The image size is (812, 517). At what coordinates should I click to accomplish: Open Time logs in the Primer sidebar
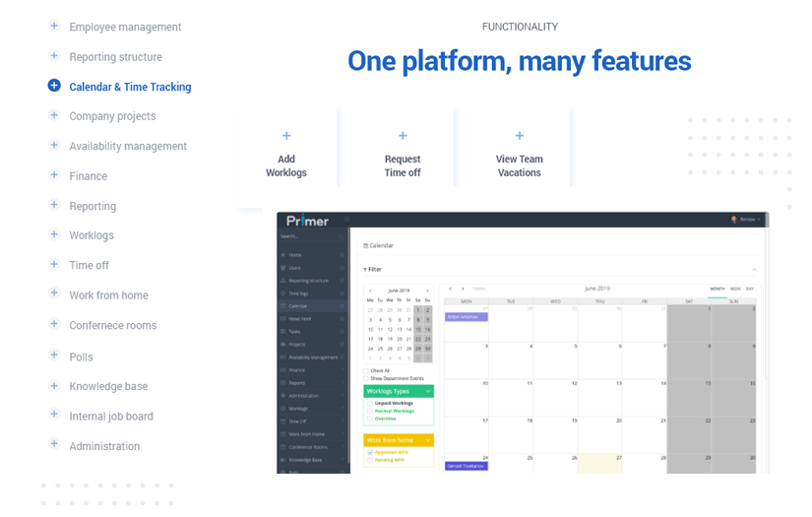pyautogui.click(x=298, y=293)
